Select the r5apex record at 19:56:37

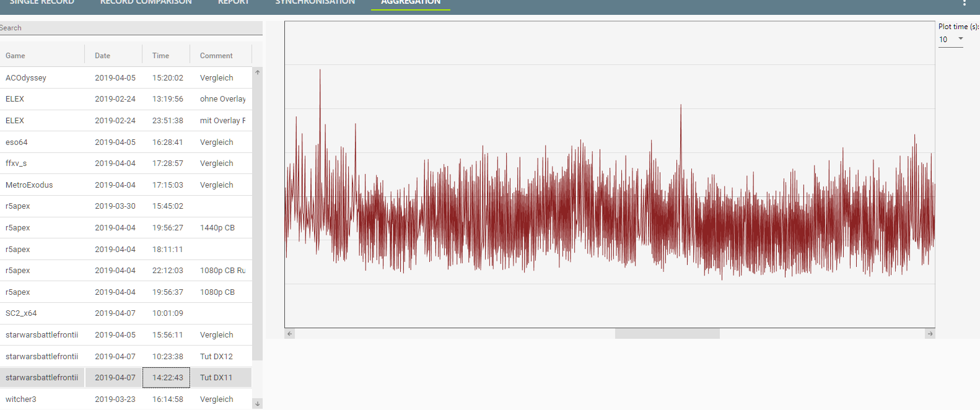[126, 292]
